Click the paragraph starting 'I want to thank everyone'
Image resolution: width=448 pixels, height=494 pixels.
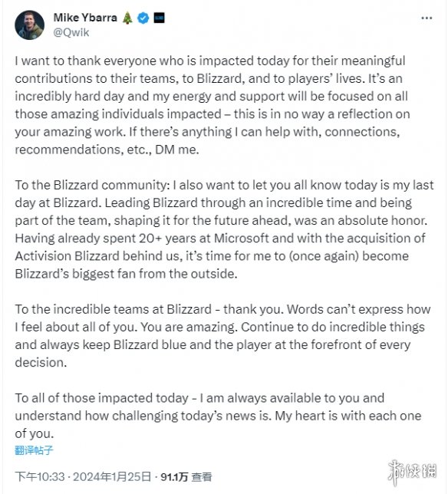(212, 105)
